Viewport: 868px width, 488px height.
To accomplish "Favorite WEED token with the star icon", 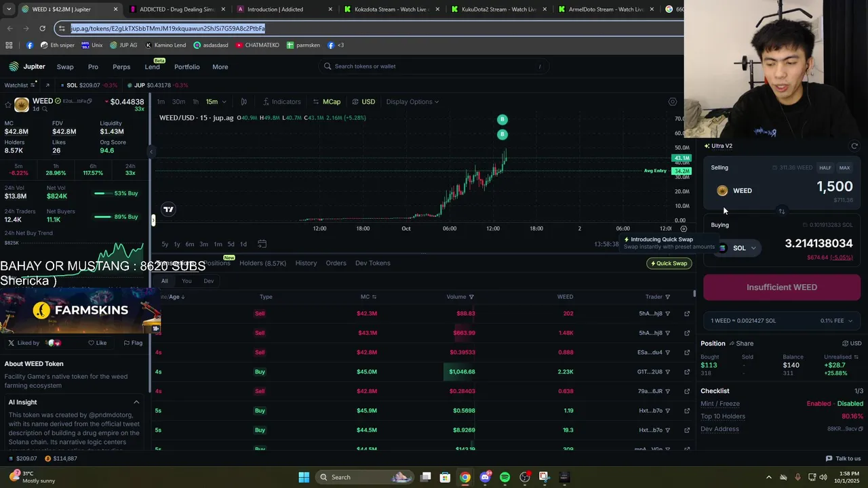I will point(7,105).
